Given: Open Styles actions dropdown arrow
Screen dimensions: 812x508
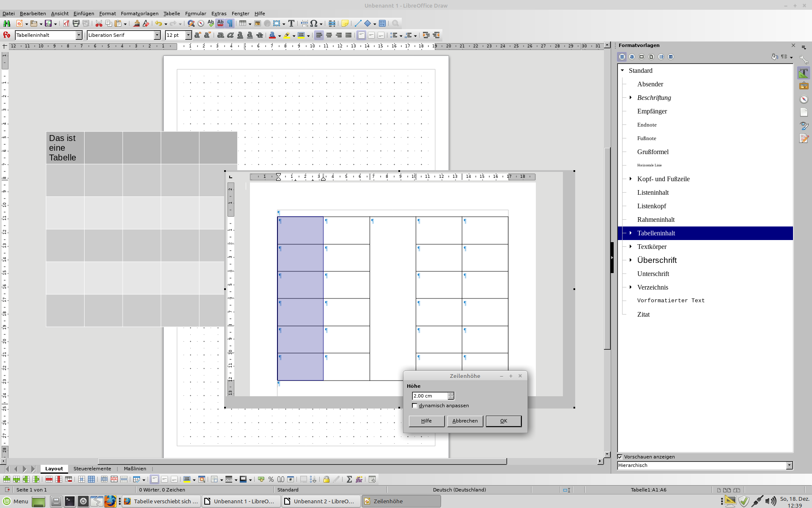Looking at the screenshot, I should 791,57.
